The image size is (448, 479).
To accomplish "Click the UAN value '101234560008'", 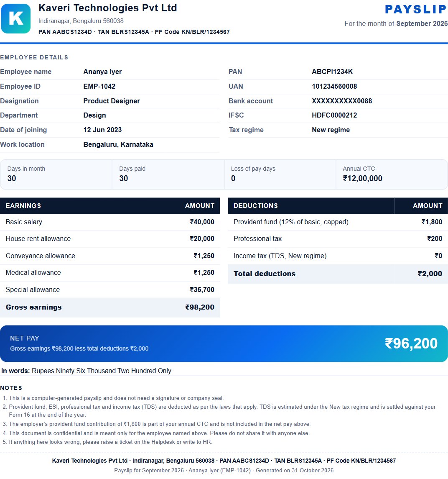I will point(334,87).
